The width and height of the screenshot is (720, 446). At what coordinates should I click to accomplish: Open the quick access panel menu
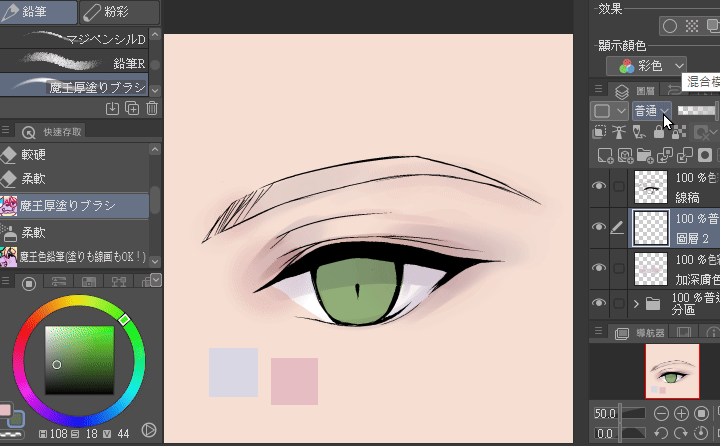[x=6, y=131]
